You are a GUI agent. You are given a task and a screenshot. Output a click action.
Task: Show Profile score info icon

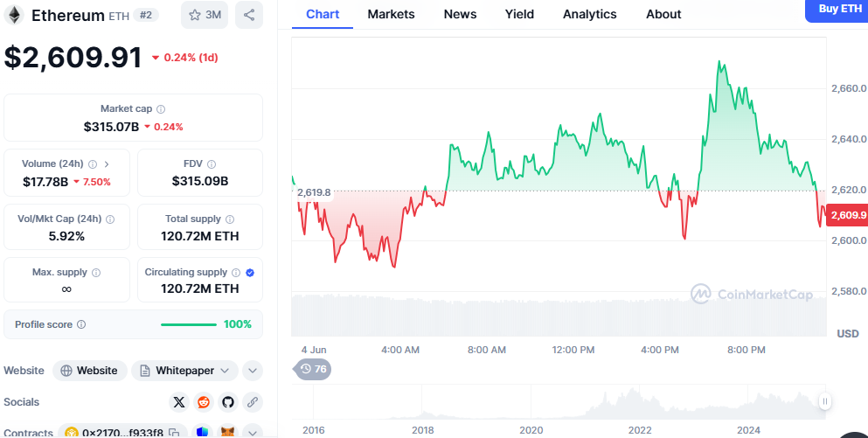[81, 324]
